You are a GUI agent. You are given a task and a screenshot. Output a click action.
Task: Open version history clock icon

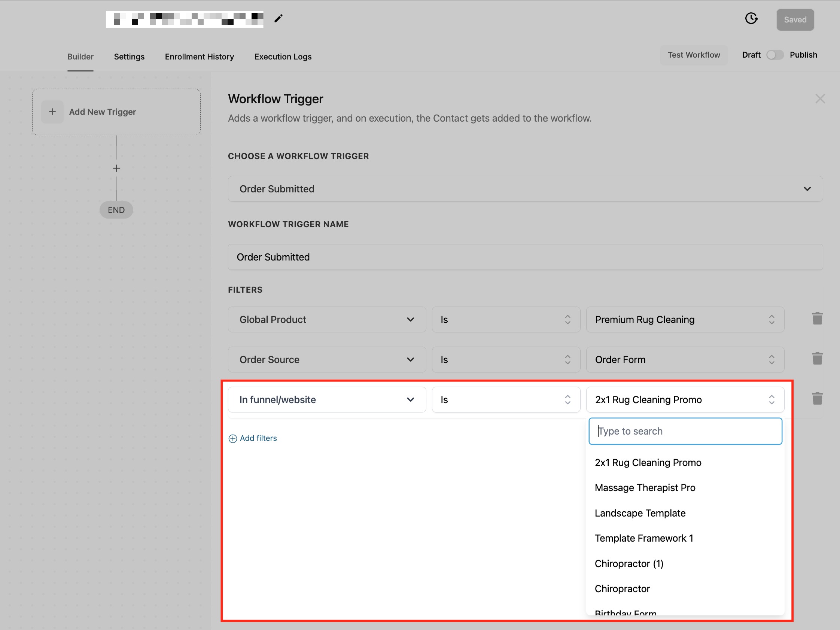point(751,19)
